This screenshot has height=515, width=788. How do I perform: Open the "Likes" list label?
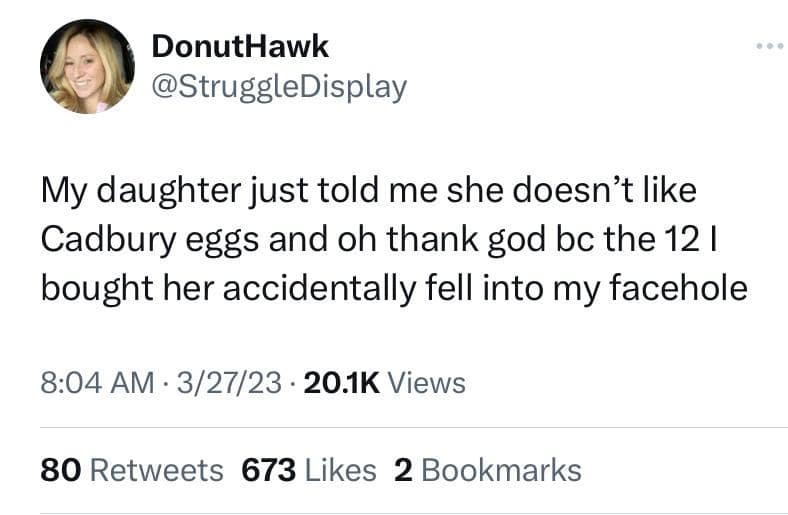[341, 469]
